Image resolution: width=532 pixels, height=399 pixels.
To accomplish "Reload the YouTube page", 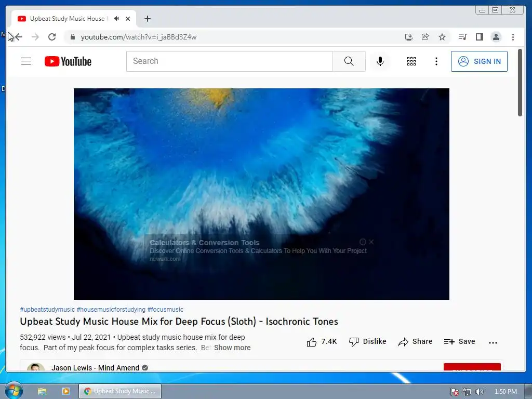I will tap(52, 37).
